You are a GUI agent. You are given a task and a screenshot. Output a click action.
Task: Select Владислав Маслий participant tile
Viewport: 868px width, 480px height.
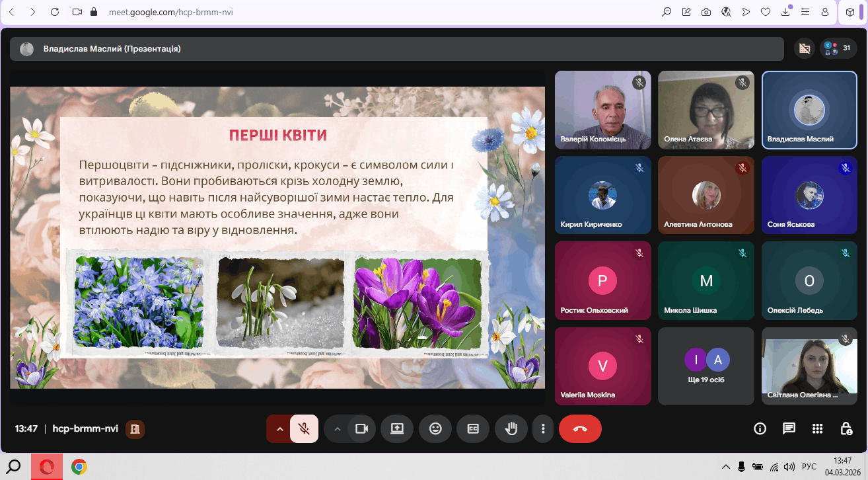809,110
